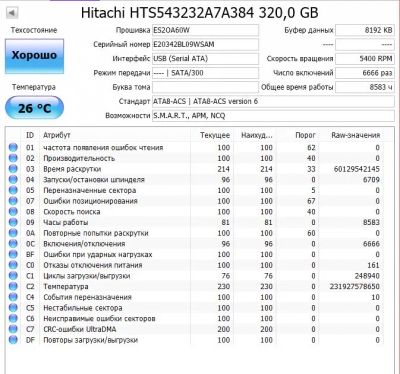Click the previous disk arrow button
Screen dimensions: 400x374
pos(12,13)
